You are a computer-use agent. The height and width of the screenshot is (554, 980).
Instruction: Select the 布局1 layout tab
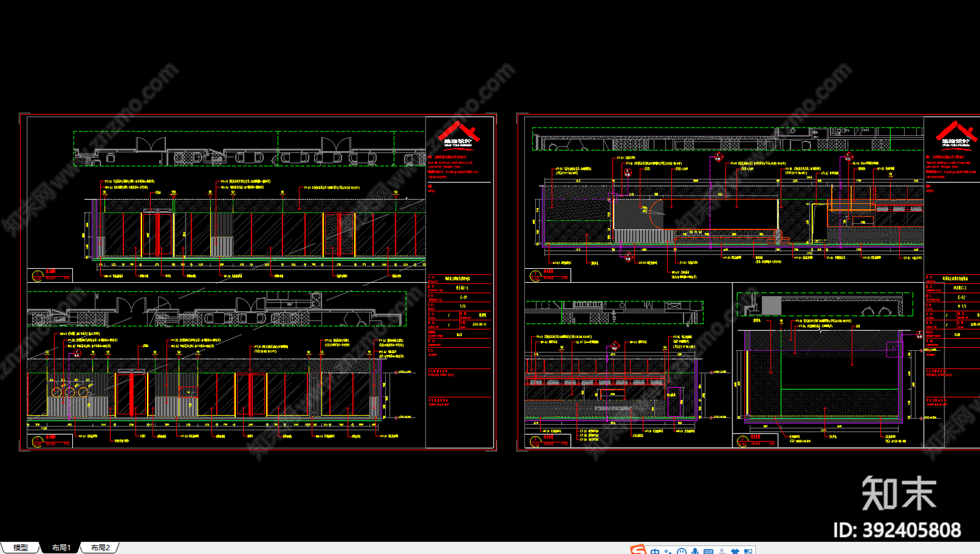61,548
